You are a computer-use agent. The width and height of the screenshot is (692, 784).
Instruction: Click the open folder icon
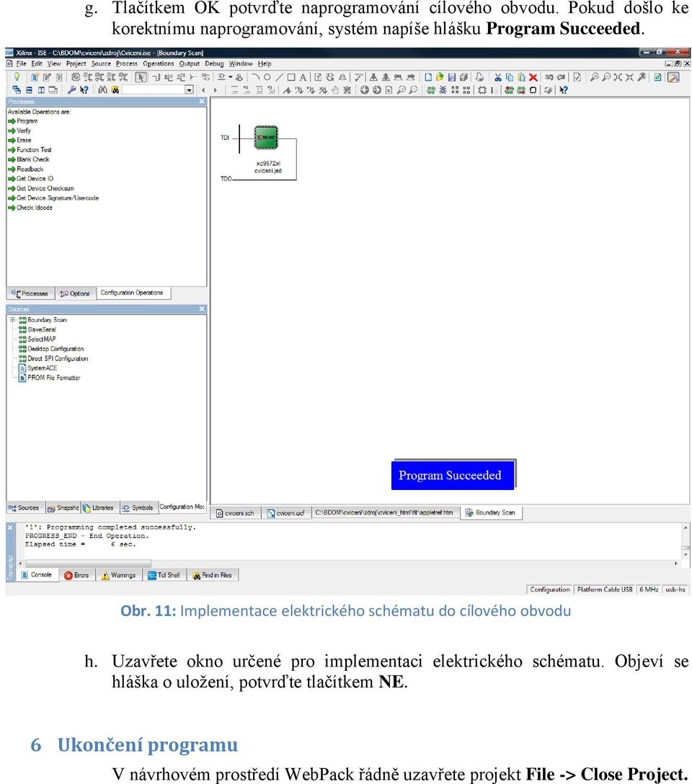pos(440,77)
